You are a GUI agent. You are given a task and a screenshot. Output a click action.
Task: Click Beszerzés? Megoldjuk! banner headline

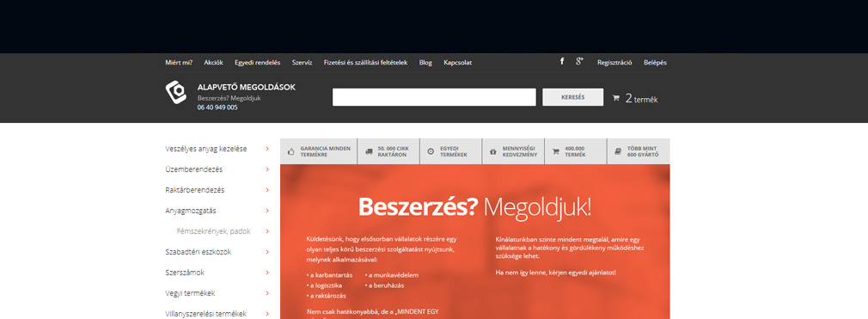(x=475, y=207)
